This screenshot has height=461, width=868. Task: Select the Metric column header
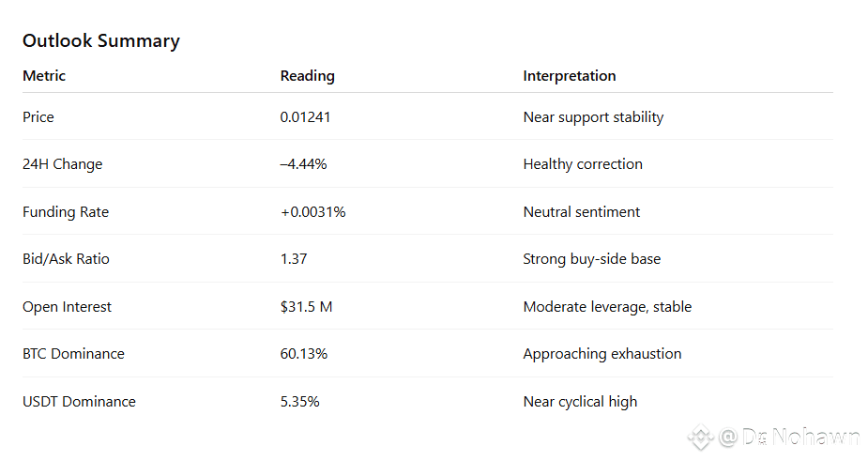coord(44,76)
